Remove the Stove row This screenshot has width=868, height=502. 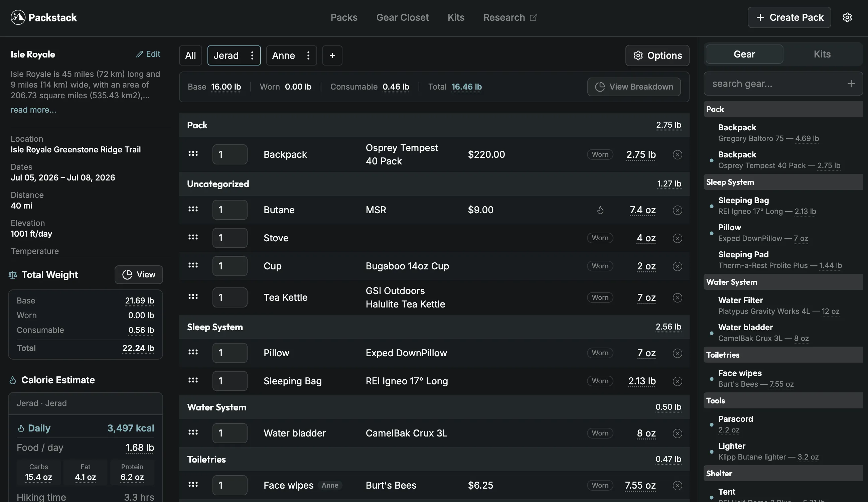click(677, 238)
